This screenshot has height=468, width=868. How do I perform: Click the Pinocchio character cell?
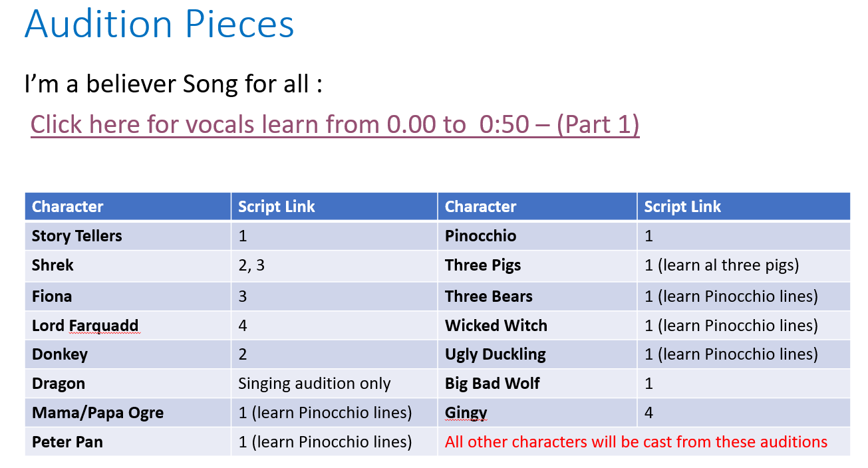tap(537, 236)
